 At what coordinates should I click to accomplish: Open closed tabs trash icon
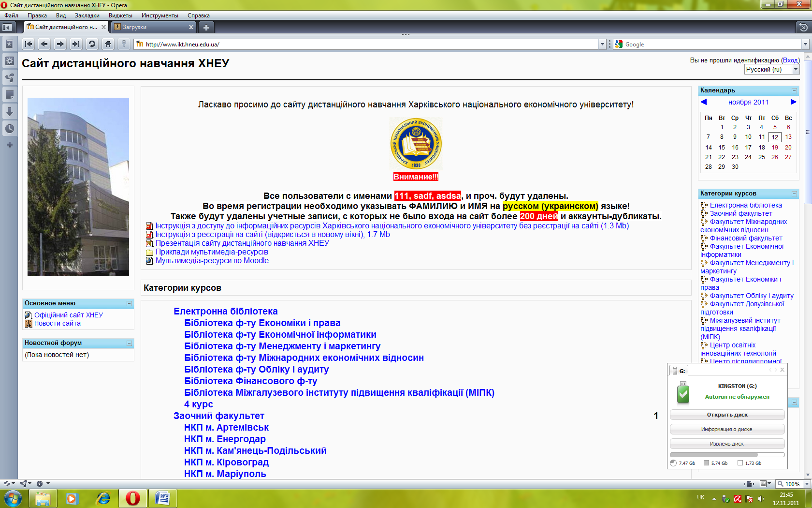[803, 27]
